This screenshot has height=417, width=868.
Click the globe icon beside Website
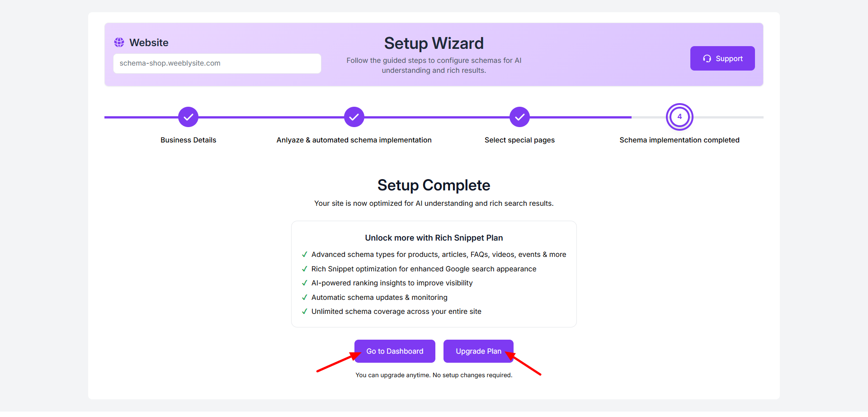pos(119,43)
